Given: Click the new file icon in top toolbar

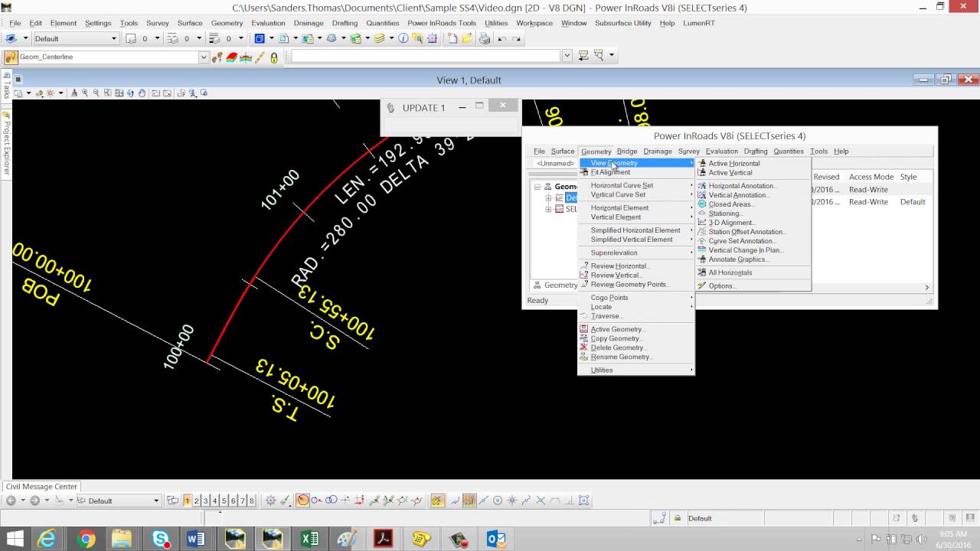Looking at the screenshot, I should coord(452,38).
